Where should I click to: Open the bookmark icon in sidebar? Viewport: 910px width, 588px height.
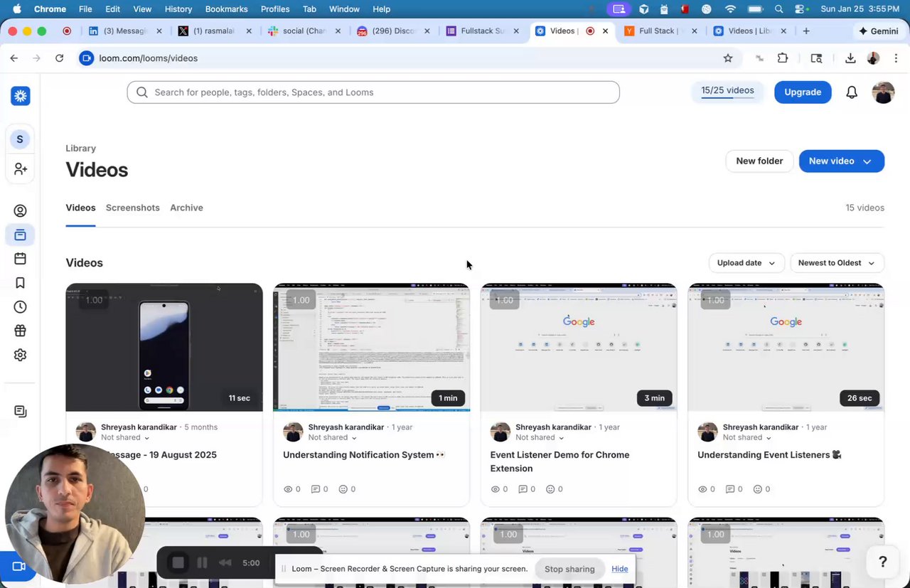click(20, 283)
